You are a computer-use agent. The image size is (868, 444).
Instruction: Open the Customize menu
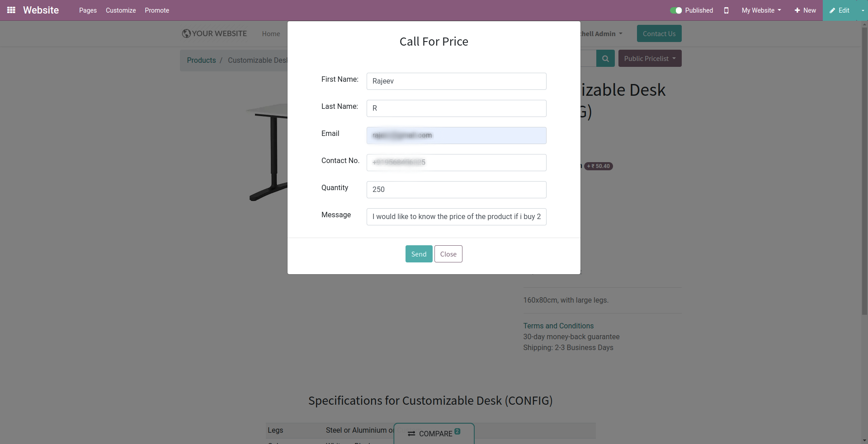[121, 10]
